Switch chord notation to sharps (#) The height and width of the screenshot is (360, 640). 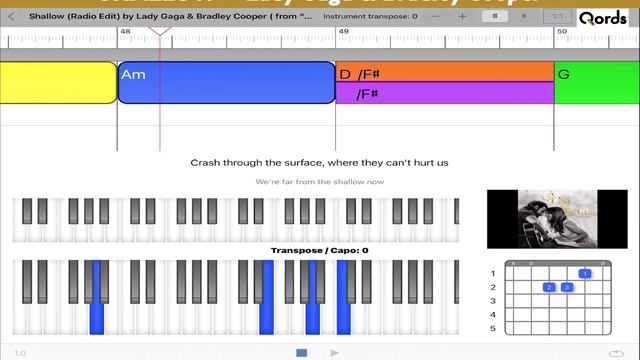[495, 16]
